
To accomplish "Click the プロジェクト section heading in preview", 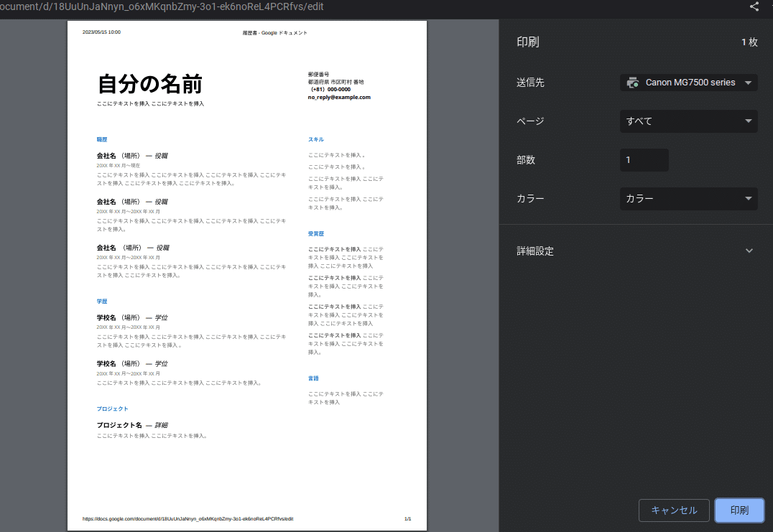I will [112, 409].
